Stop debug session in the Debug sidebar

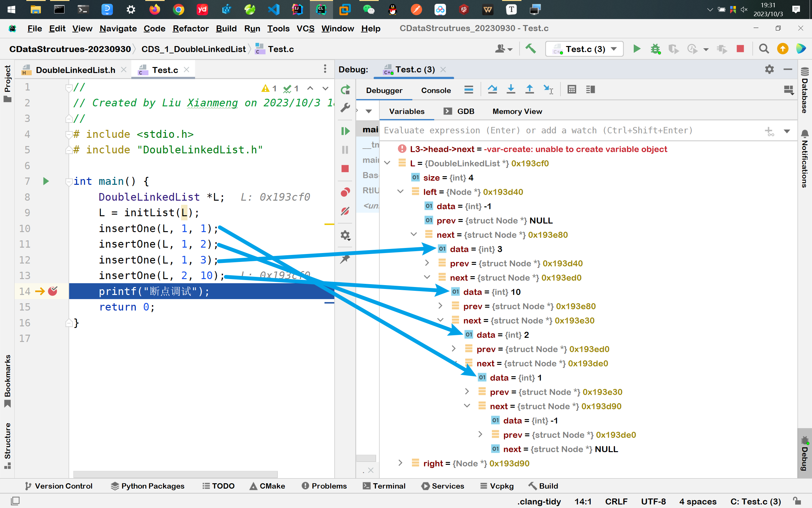coord(345,169)
